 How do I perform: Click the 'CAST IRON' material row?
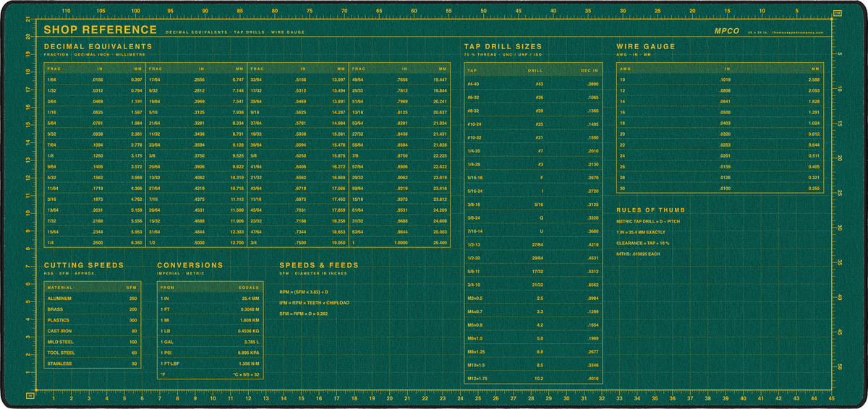point(93,330)
